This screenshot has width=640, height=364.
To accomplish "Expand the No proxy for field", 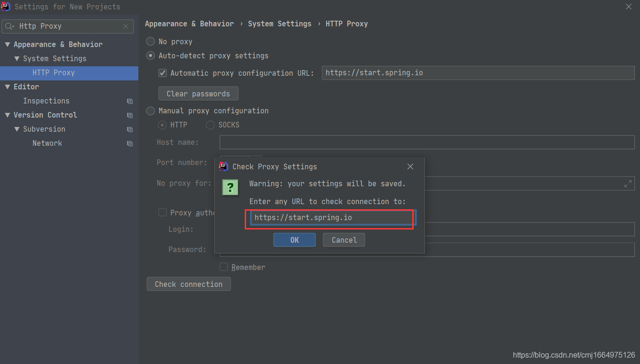I will (x=628, y=183).
